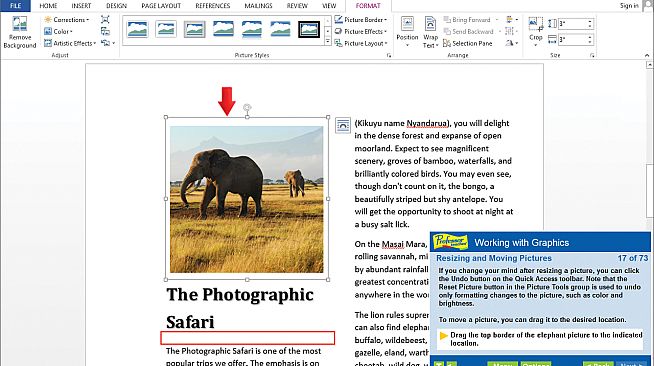654x366 pixels.
Task: Open the Picture Border dropdown
Action: [361, 20]
